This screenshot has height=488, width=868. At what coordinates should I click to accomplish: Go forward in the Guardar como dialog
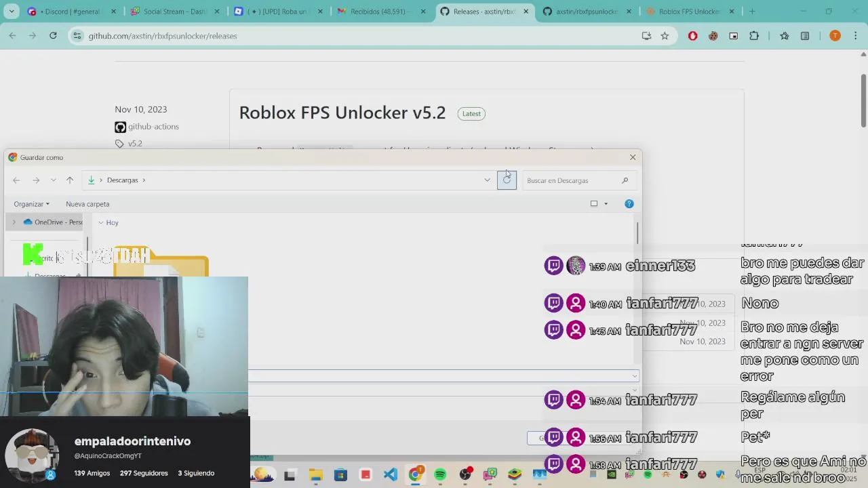tap(36, 180)
